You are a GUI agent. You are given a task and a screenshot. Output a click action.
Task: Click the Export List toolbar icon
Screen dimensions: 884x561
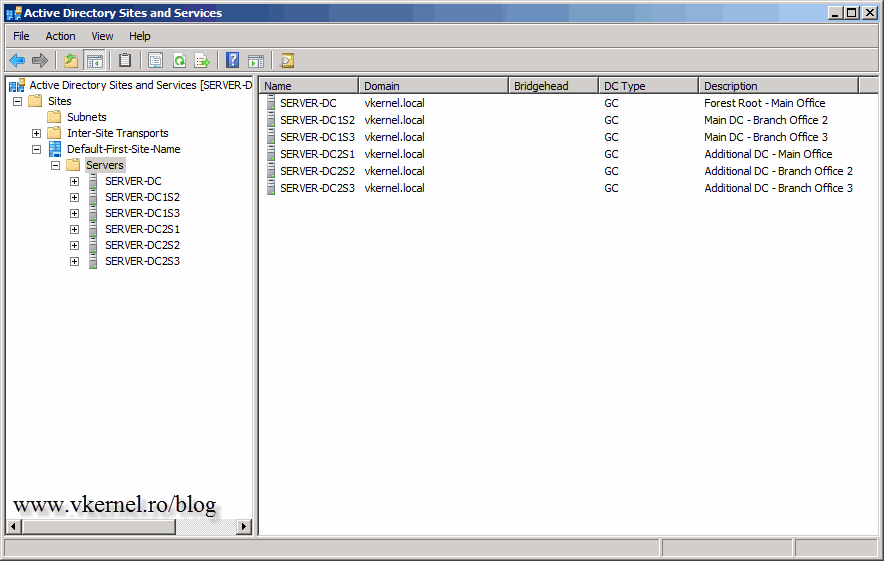click(x=202, y=60)
